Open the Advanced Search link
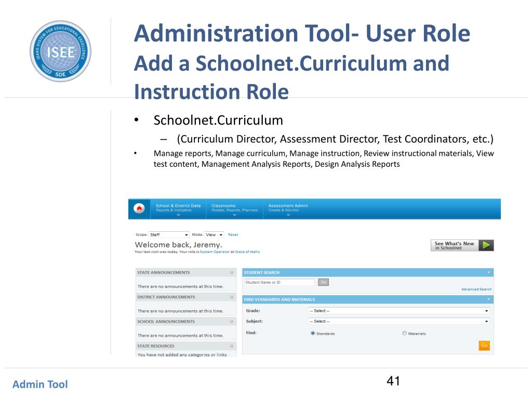Screen dimensions: 532x399 [x=476, y=289]
